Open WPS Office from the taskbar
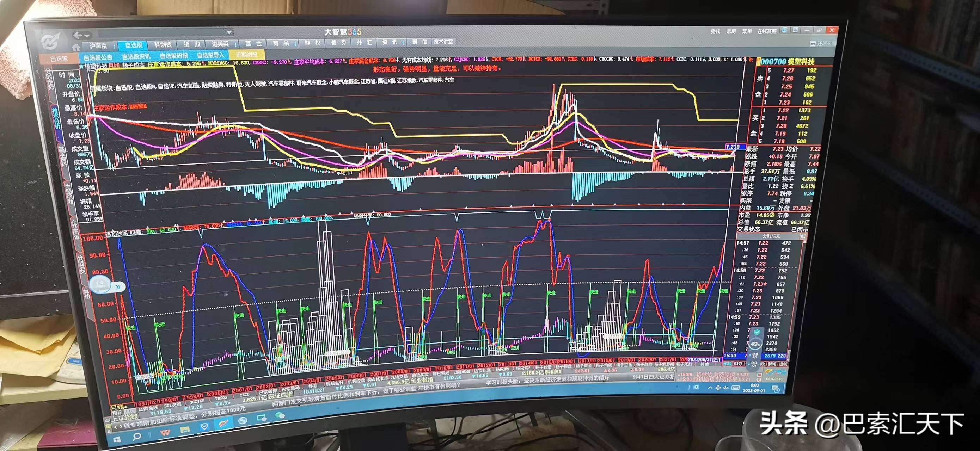 click(x=165, y=433)
